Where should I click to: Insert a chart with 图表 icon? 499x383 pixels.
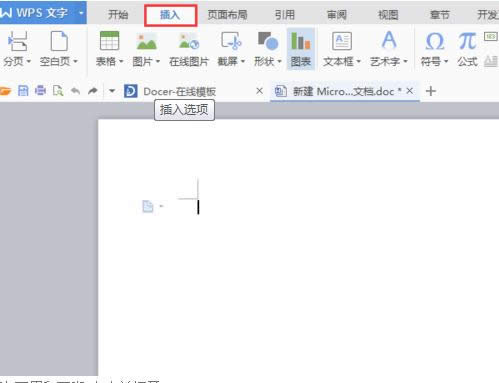301,49
